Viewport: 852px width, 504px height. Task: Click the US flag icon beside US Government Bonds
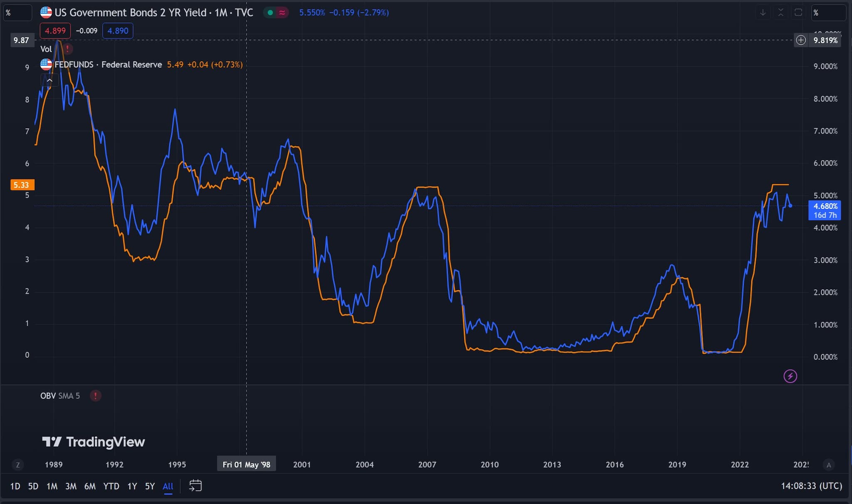tap(46, 12)
